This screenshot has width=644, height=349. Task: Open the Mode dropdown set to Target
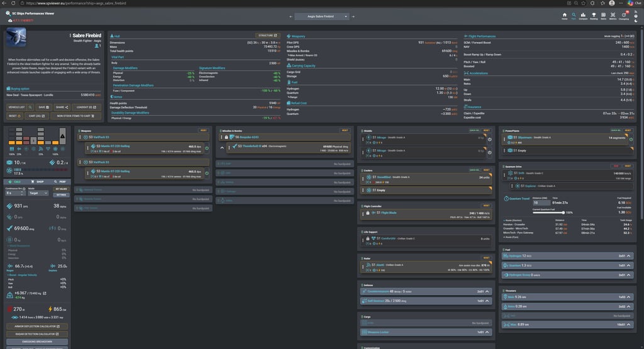[x=37, y=194]
